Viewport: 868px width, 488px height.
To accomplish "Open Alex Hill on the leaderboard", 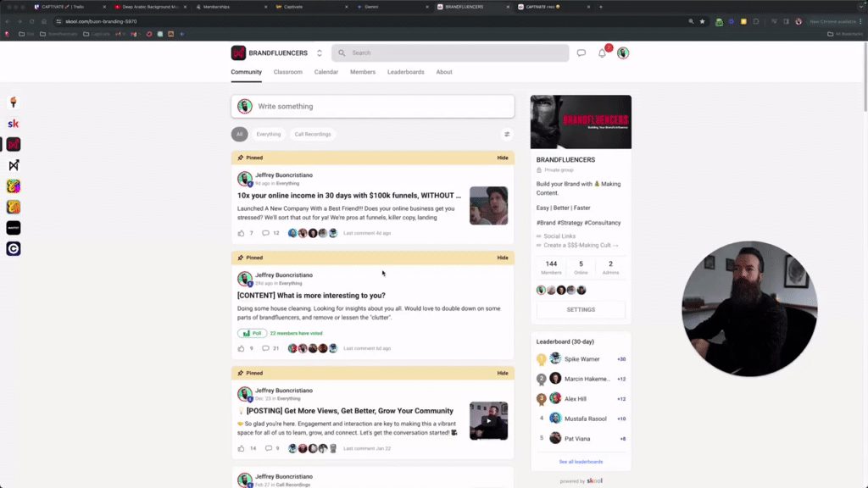I will click(x=576, y=399).
